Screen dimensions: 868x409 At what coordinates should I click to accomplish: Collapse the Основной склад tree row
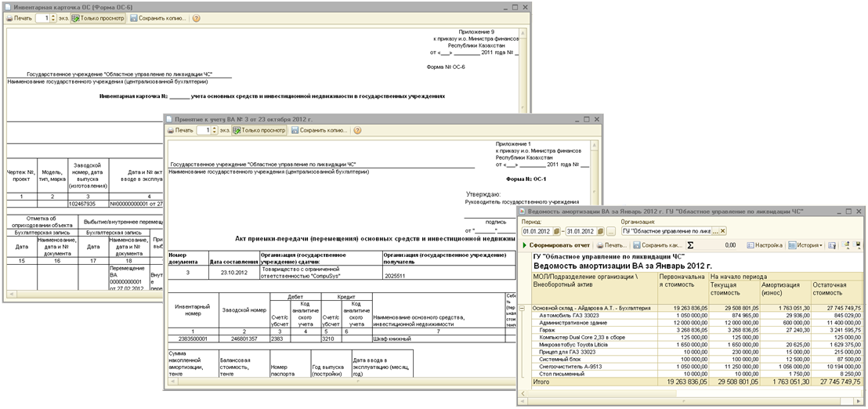pyautogui.click(x=523, y=309)
